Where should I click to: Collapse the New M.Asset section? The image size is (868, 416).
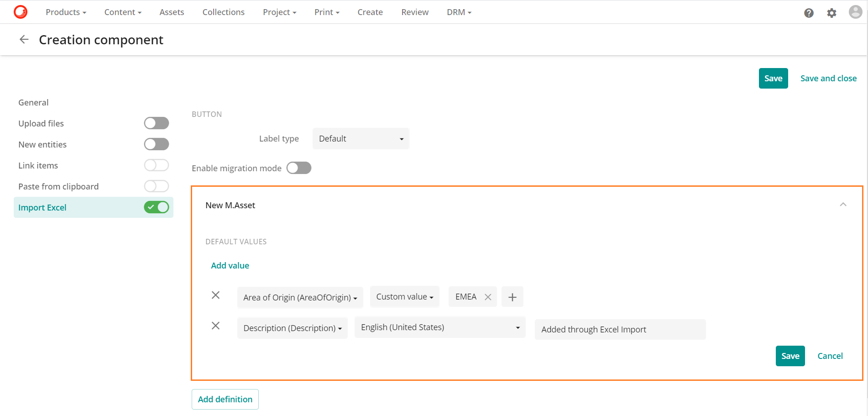[x=843, y=204]
